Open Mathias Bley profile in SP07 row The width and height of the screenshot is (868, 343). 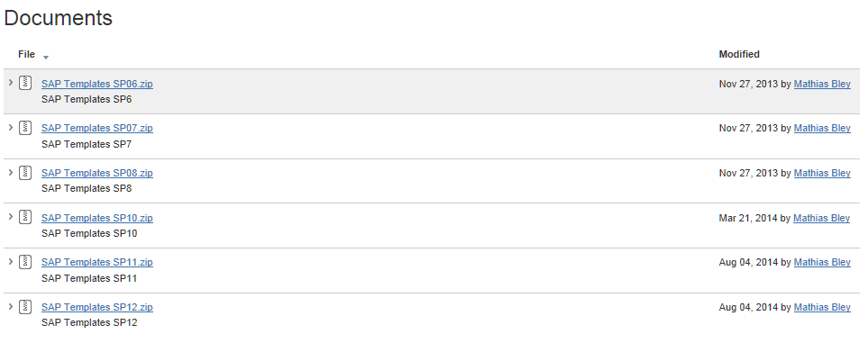pos(822,128)
